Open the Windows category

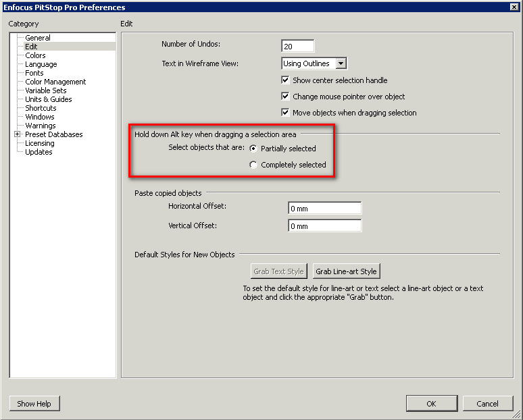click(x=40, y=117)
